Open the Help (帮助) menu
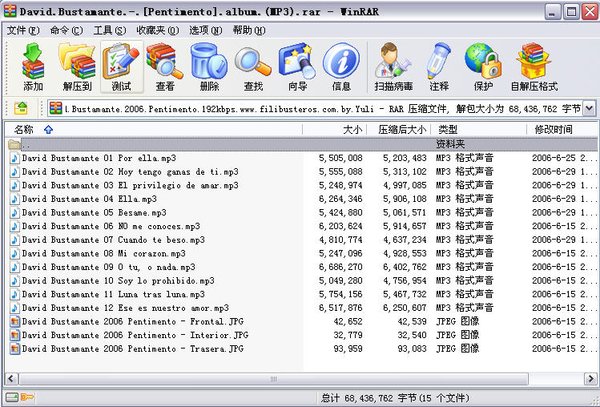This screenshot has width=600, height=407. [249, 30]
